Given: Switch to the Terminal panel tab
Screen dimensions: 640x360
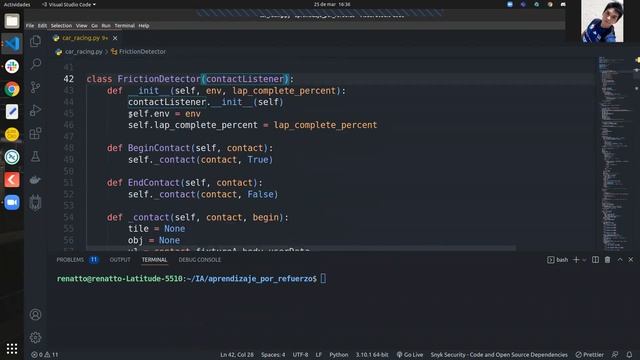Looking at the screenshot, I should [x=154, y=260].
